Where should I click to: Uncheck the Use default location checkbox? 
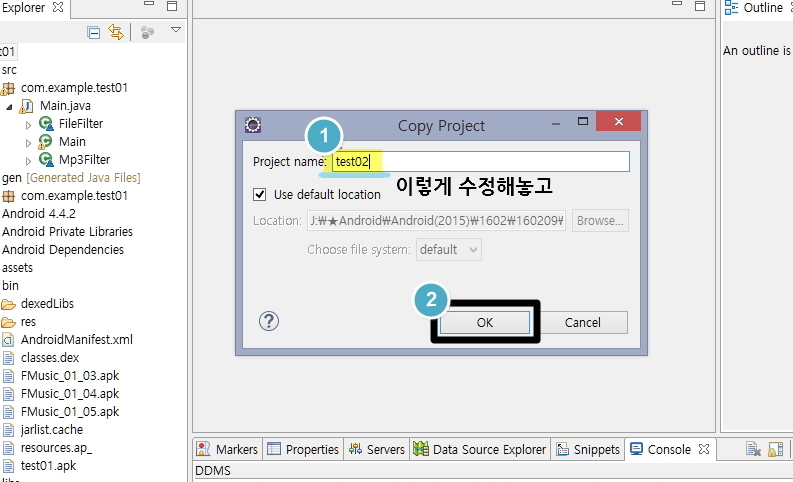pyautogui.click(x=259, y=194)
